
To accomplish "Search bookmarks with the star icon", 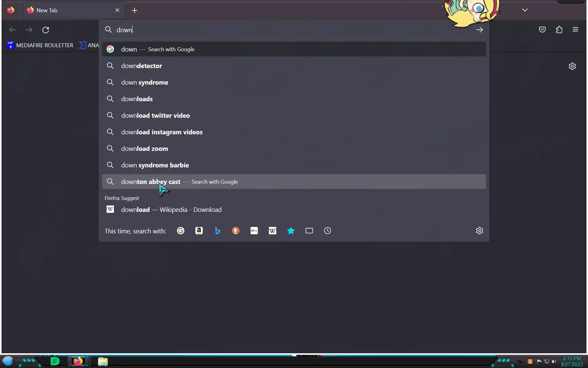I will (291, 231).
